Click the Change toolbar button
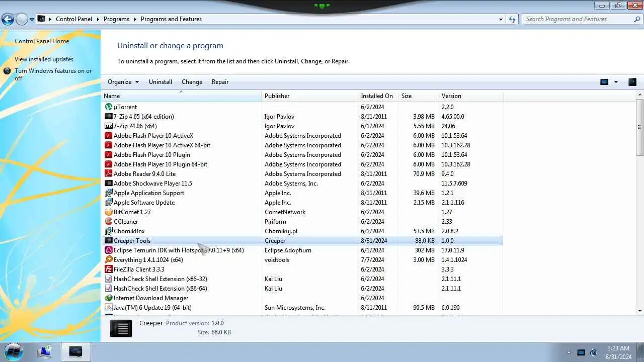This screenshot has height=362, width=644. [192, 82]
